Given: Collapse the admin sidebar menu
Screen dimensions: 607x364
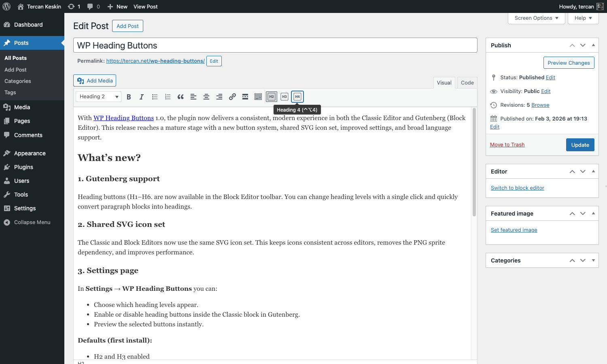Looking at the screenshot, I should 32,222.
